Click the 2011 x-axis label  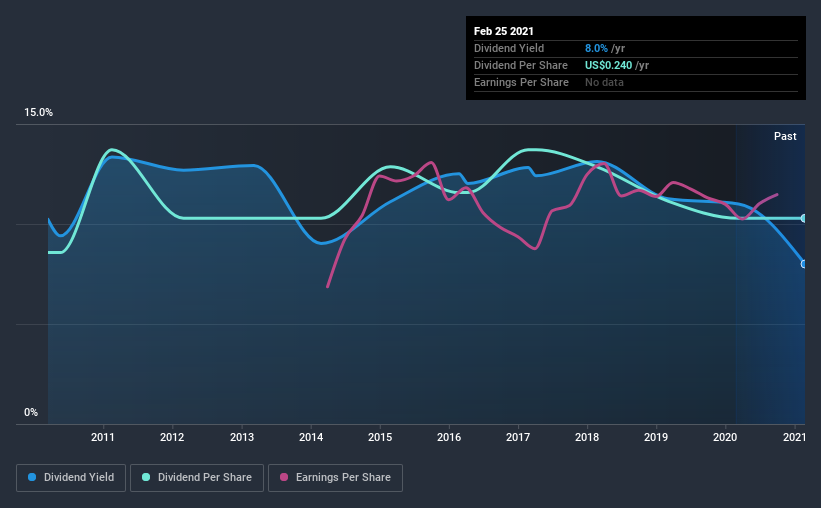tap(103, 437)
